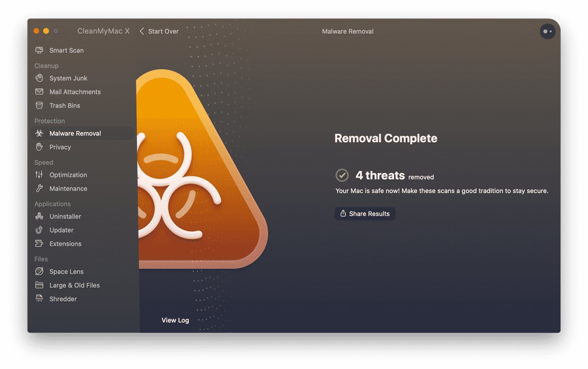Click the checkmark circle beside 4 threats
This screenshot has width=588, height=369.
coord(342,175)
